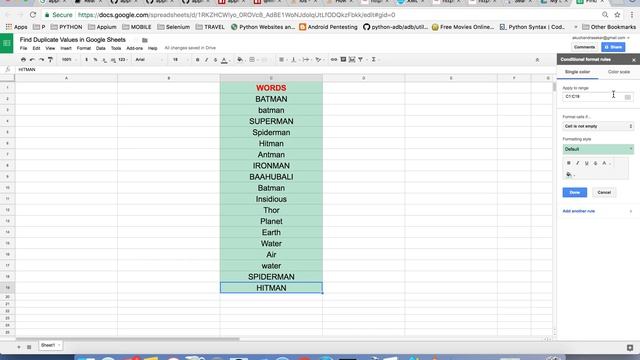Click the percent format icon

pyautogui.click(x=95, y=60)
